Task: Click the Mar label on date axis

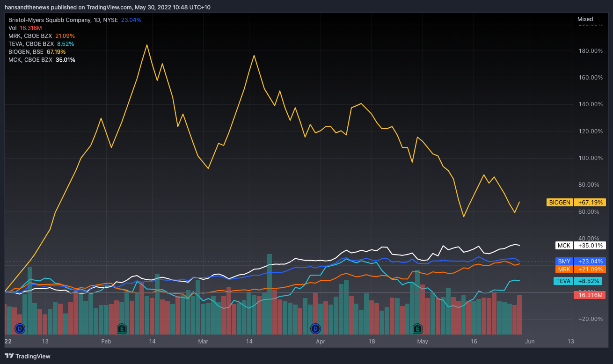Action: (203, 342)
